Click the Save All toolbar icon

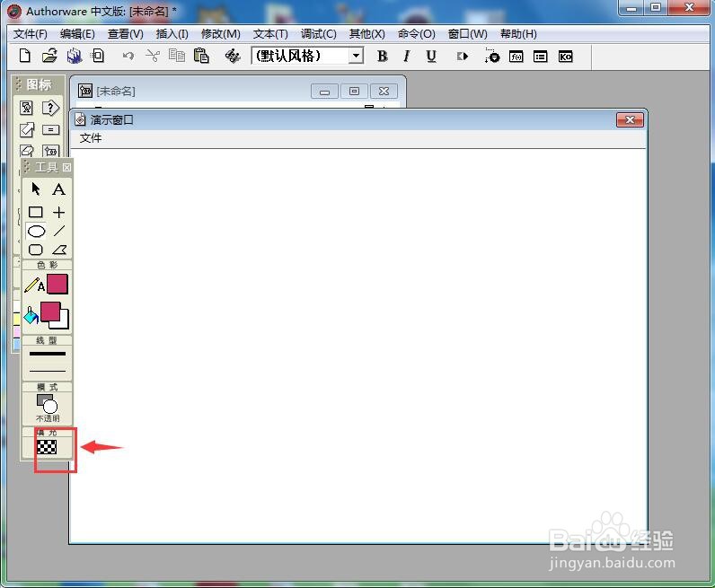click(x=74, y=56)
